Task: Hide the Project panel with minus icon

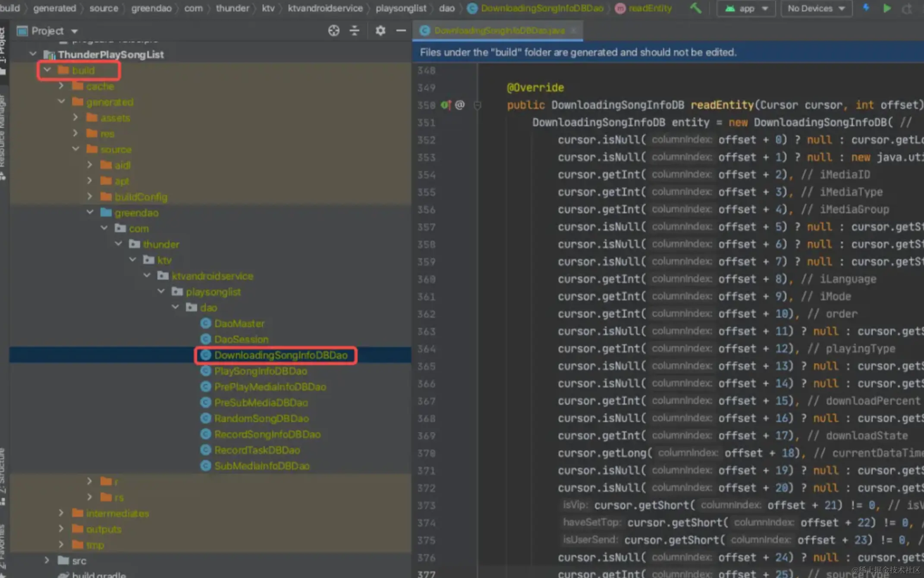Action: click(x=401, y=31)
